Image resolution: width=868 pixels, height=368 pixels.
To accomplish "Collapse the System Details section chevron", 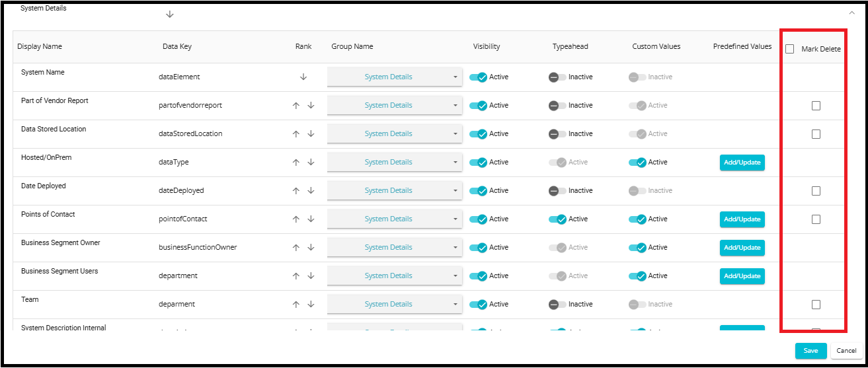I will 851,11.
